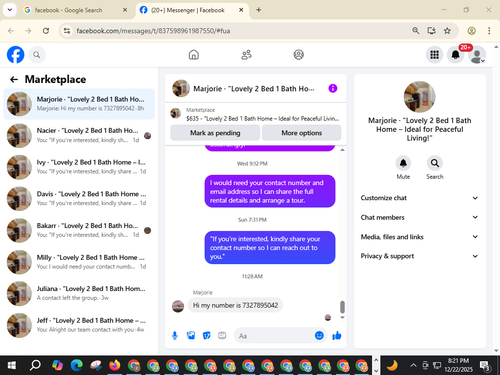Open Nacier's conversation in the list
This screenshot has width=500, height=375.
(x=79, y=135)
